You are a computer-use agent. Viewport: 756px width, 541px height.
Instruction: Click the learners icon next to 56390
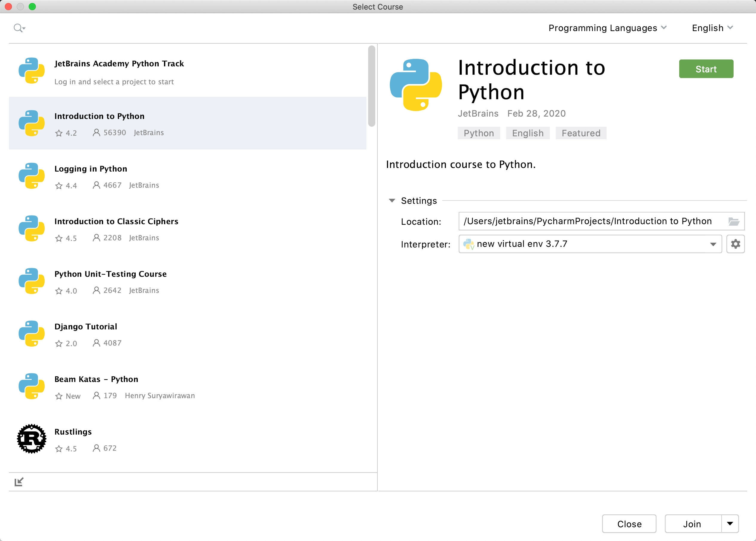point(96,133)
